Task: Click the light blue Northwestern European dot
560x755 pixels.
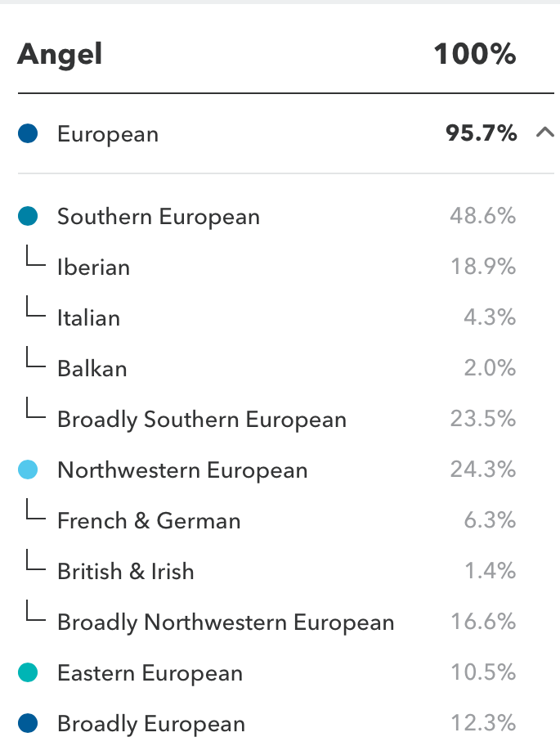Action: [x=28, y=470]
